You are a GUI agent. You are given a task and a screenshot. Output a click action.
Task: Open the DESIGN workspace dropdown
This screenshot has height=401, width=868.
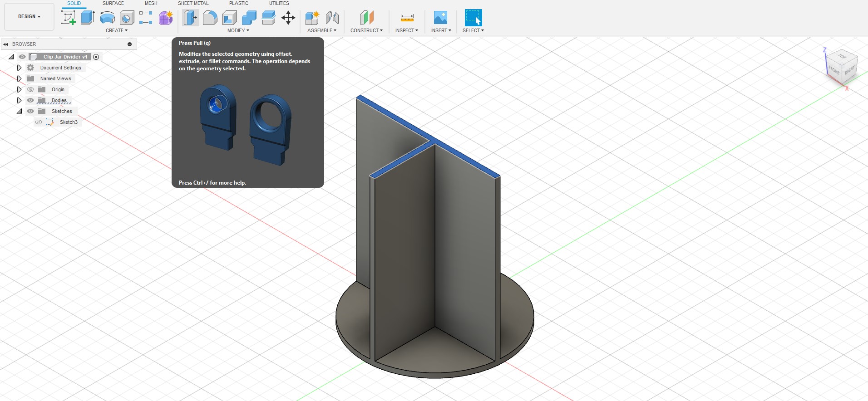tap(29, 16)
